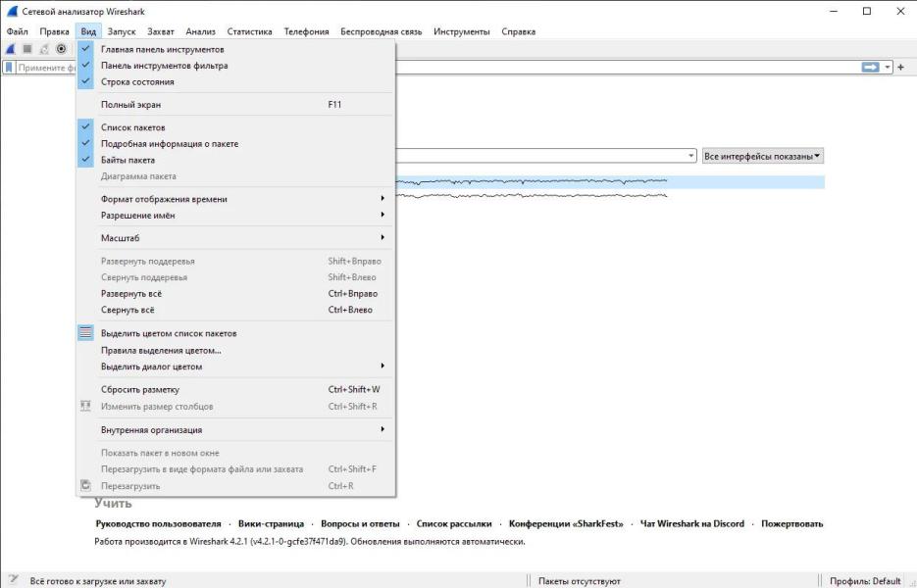Open Внутренняя организация submenu
Screen dimensions: 917x588
coord(235,429)
